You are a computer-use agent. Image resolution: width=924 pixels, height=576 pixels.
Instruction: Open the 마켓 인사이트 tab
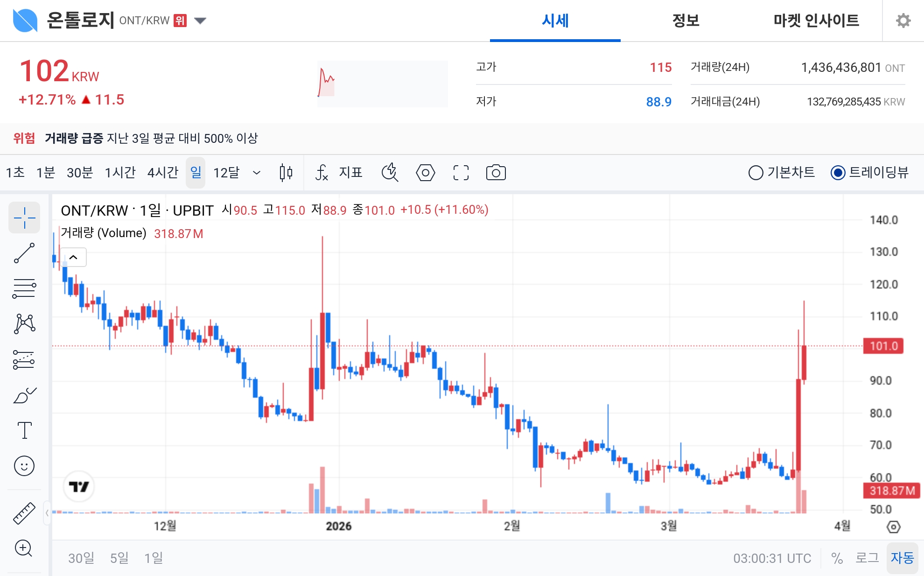[813, 21]
